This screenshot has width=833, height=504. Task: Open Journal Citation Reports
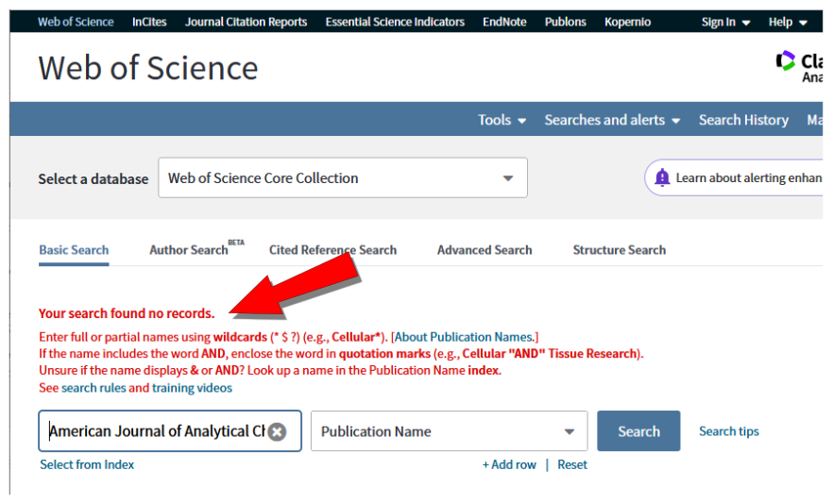point(246,23)
